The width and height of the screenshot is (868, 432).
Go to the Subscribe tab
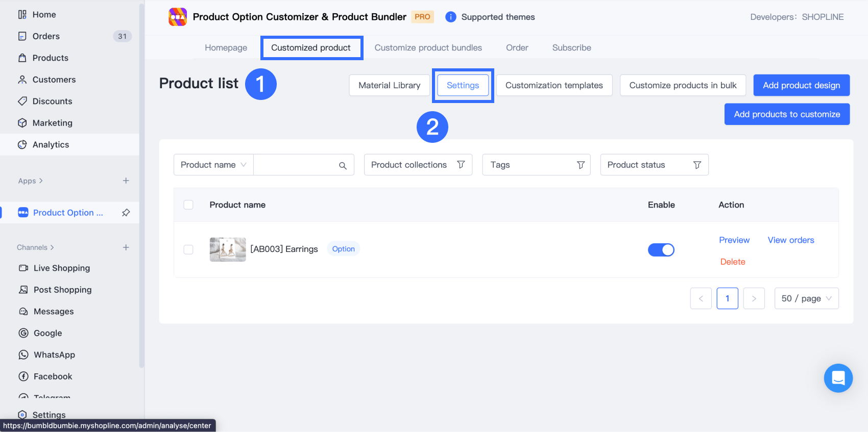(571, 47)
